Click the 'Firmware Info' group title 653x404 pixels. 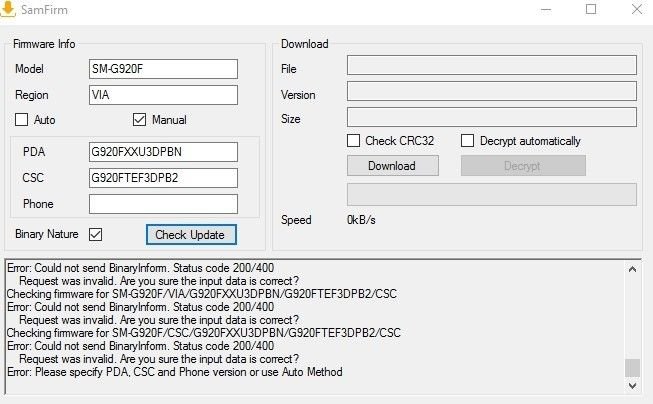44,44
